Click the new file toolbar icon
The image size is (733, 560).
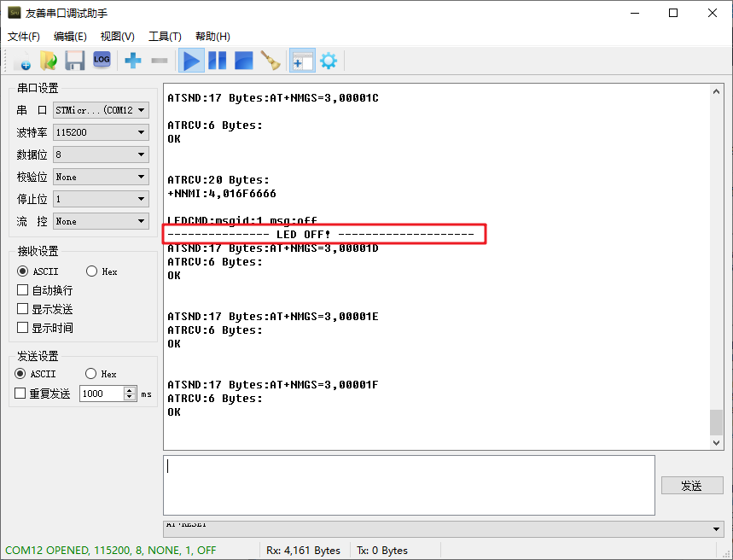pos(23,61)
